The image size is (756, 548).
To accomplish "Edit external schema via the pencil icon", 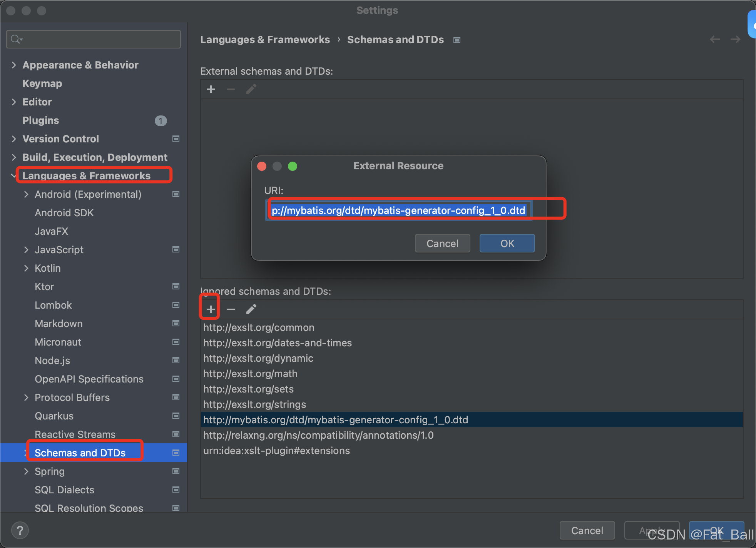I will click(x=251, y=89).
